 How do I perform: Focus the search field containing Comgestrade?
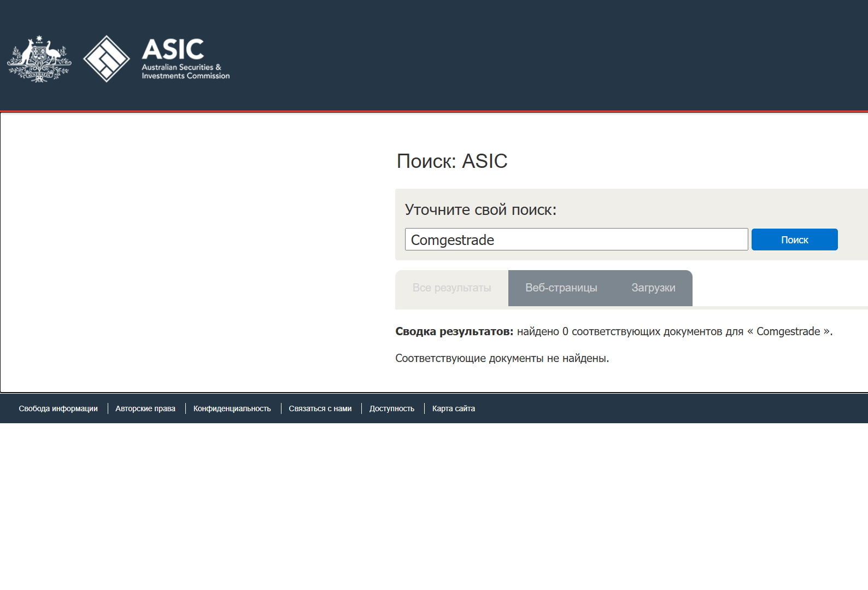576,239
